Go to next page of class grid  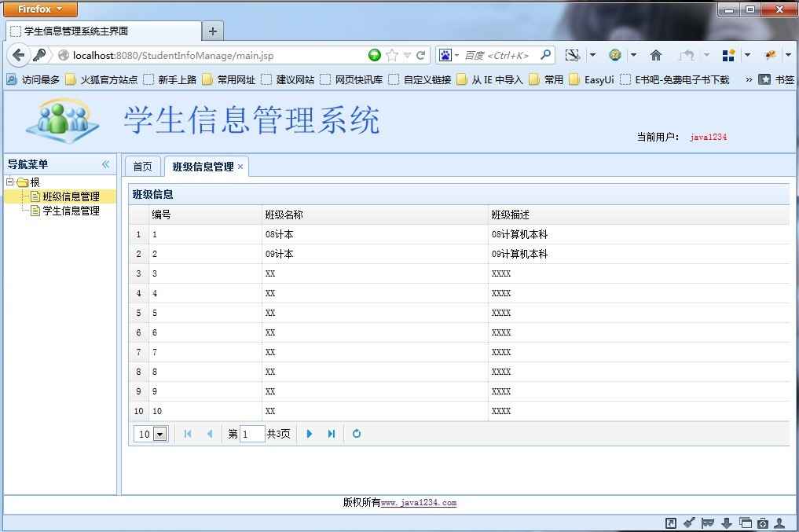click(309, 434)
